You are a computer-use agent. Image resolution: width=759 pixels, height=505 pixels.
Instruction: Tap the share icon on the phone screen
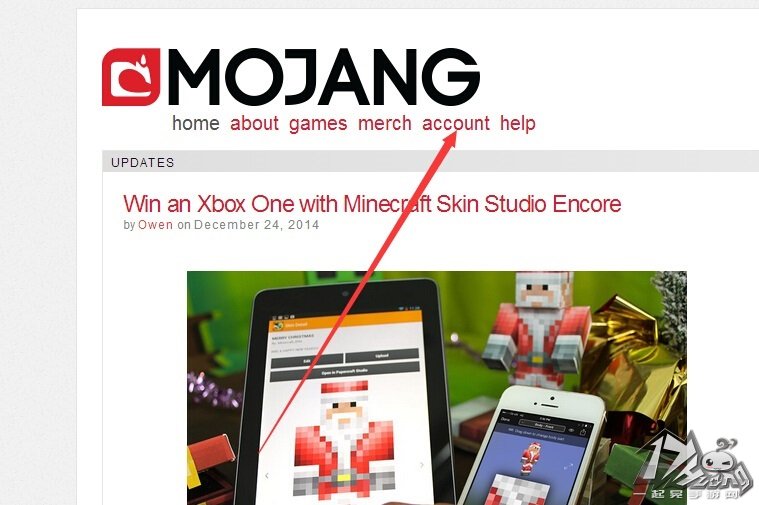pyautogui.click(x=583, y=432)
